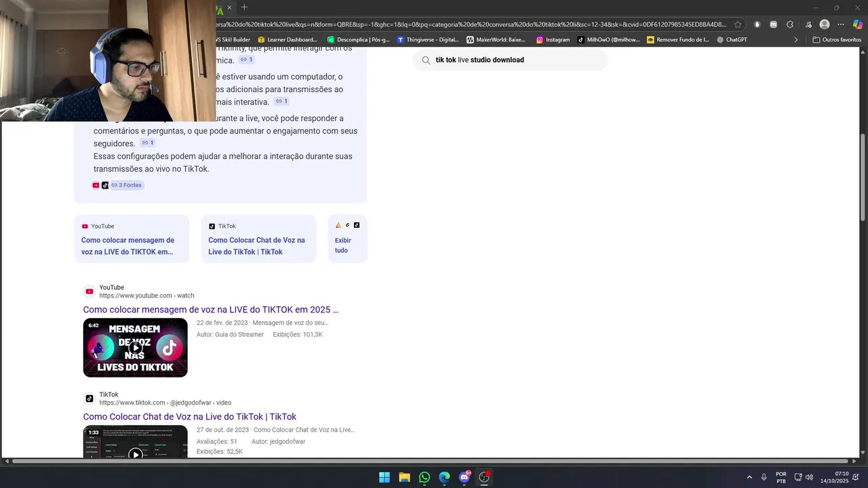Open File Explorer from the taskbar
The height and width of the screenshot is (488, 868).
[x=404, y=477]
